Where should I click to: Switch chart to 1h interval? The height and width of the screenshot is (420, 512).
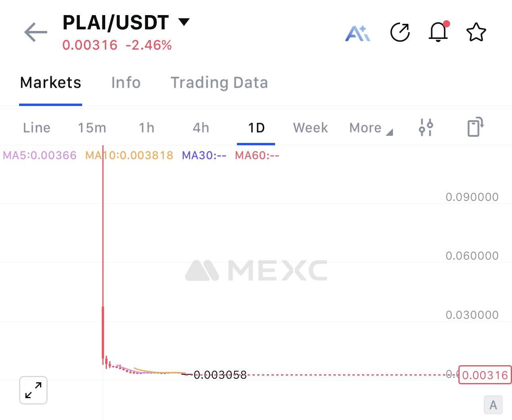146,128
